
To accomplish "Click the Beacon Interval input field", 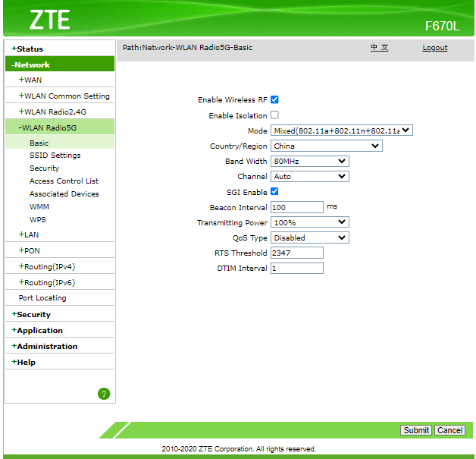I will 296,207.
